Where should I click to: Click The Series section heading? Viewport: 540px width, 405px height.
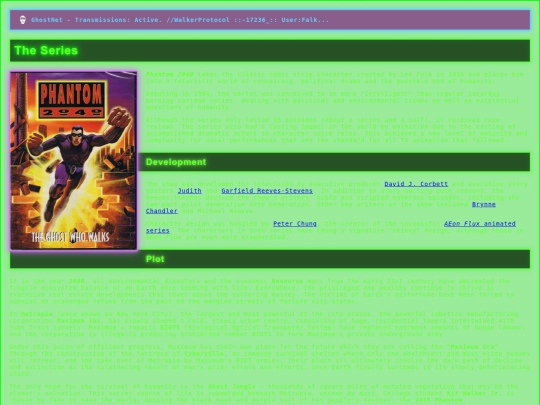[46, 51]
